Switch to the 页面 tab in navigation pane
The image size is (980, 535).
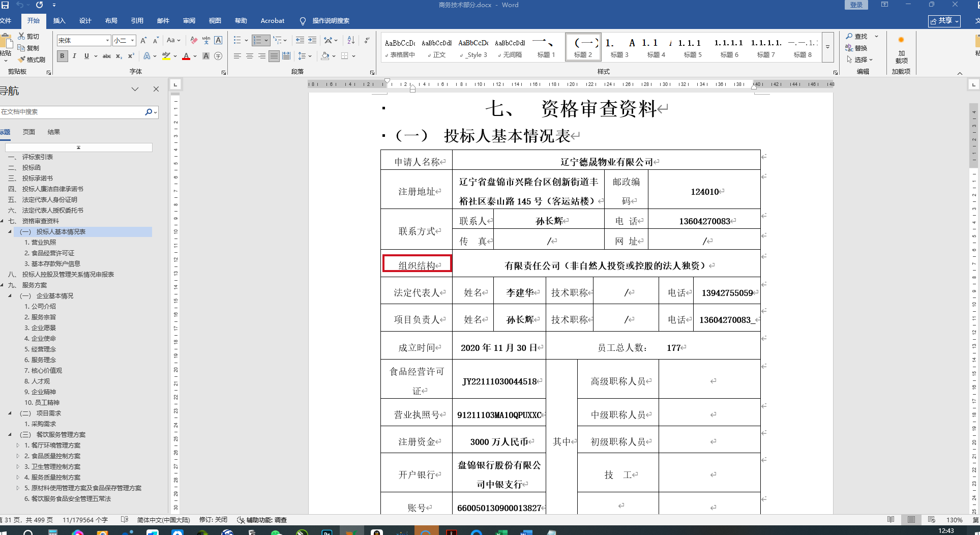click(29, 132)
